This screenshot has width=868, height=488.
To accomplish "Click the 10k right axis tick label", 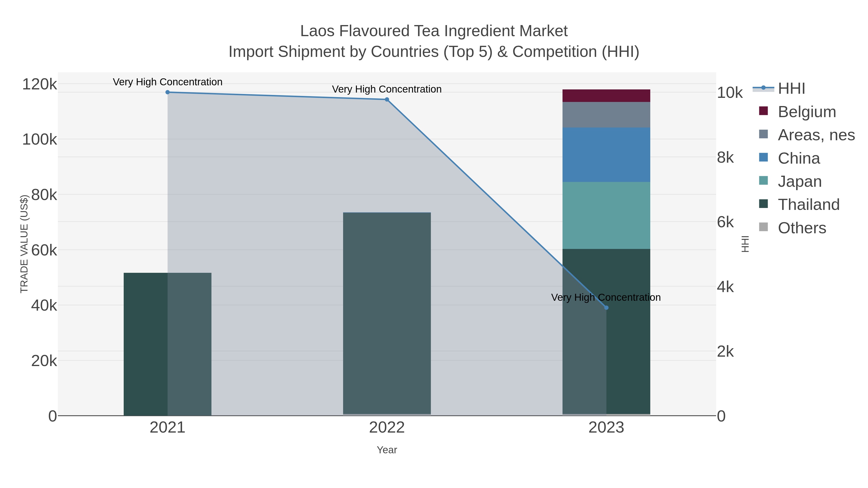I will pyautogui.click(x=730, y=93).
